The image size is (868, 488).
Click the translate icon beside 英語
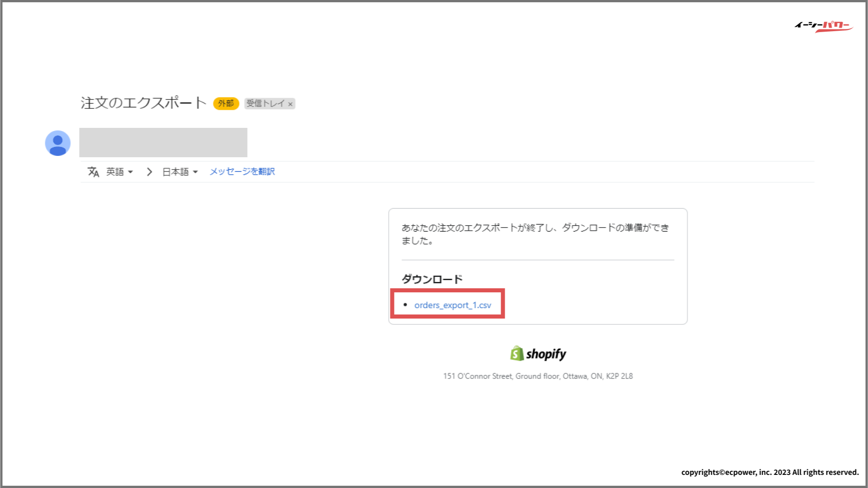click(94, 172)
